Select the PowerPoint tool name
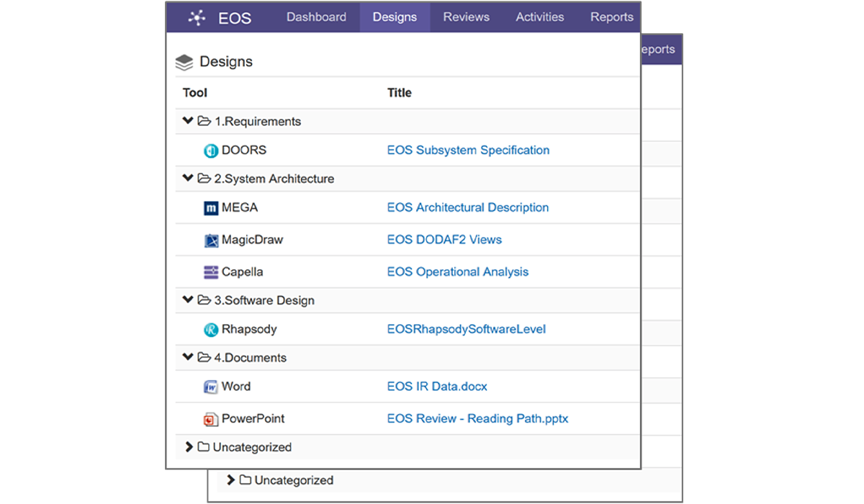This screenshot has width=864, height=504. click(253, 418)
